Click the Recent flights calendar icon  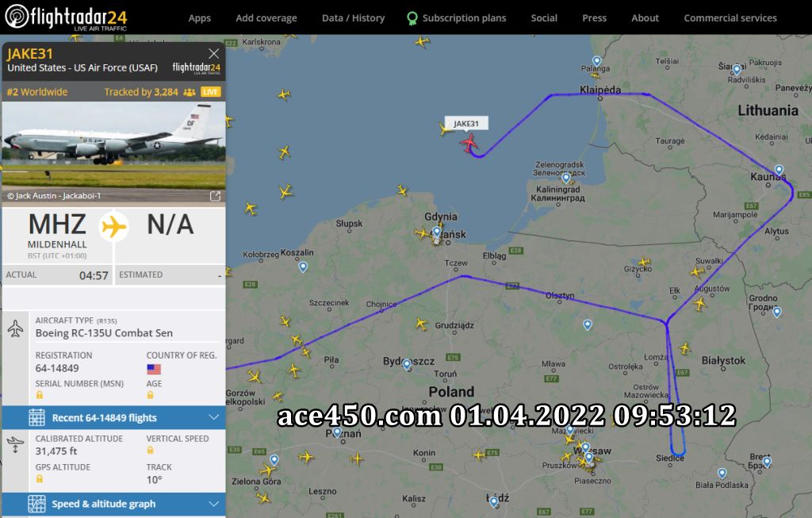pos(36,417)
